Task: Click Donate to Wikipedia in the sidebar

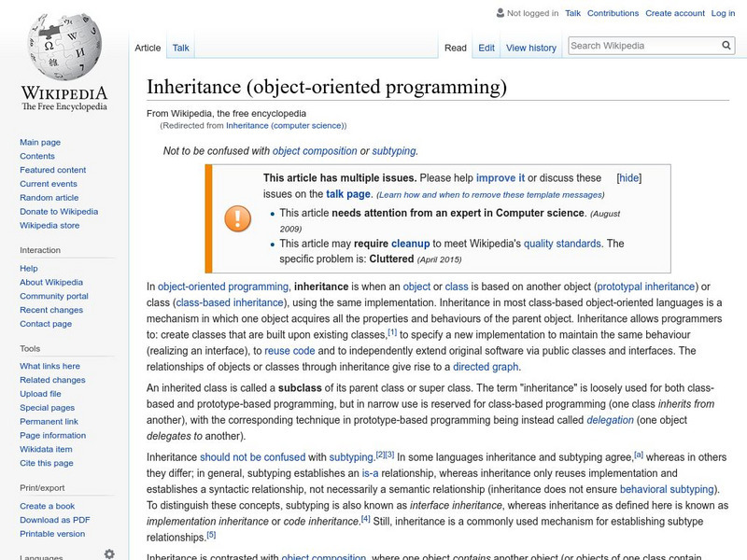Action: pyautogui.click(x=60, y=211)
